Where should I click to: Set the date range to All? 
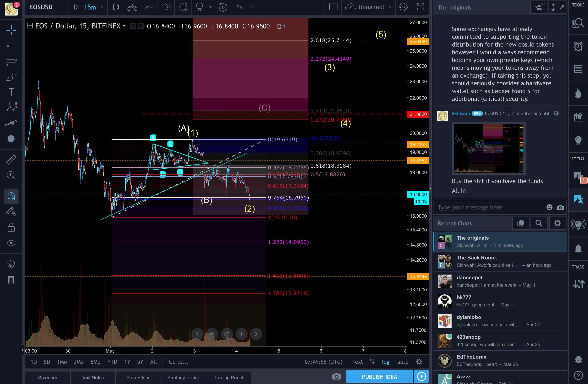pos(153,362)
